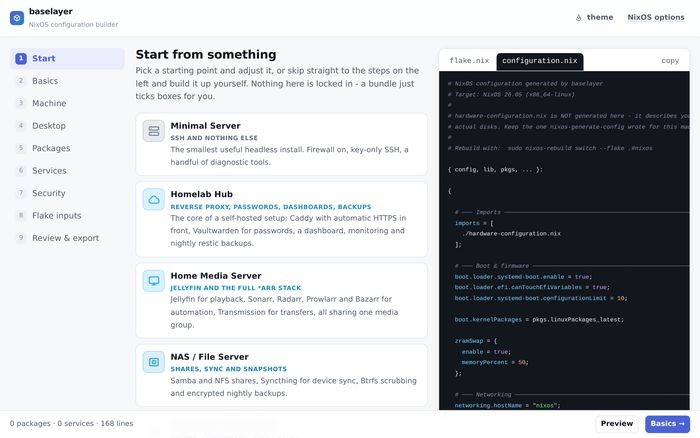This screenshot has height=438, width=700.
Task: Click the NAS / File Server disk icon
Action: pos(154,362)
